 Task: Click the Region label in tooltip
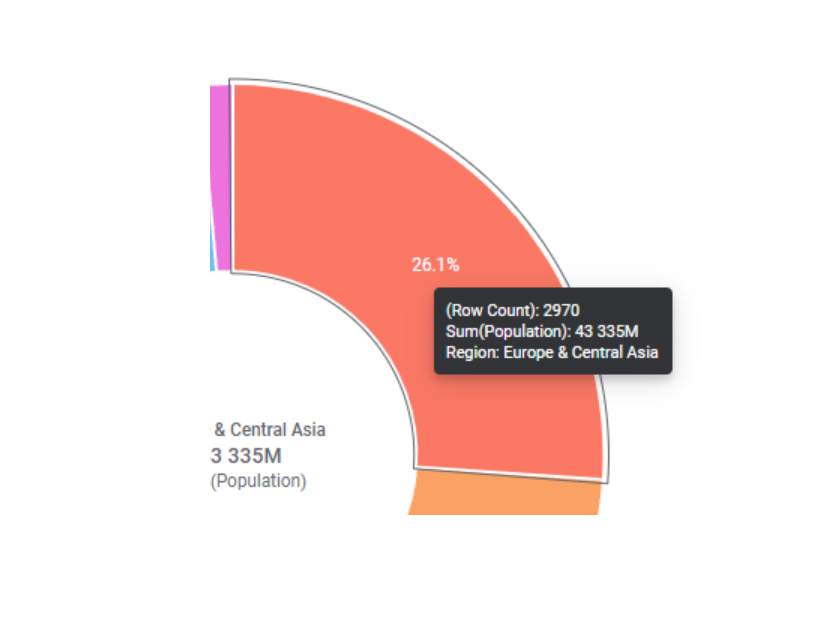[x=473, y=353]
